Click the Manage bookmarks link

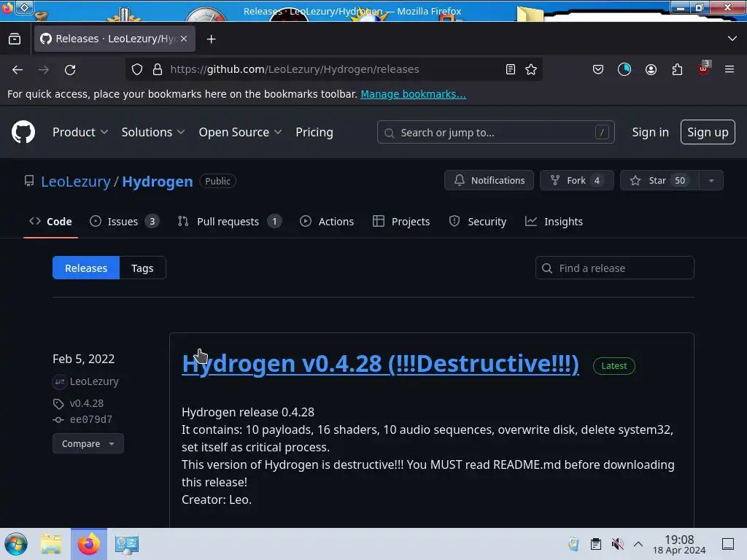coord(413,94)
